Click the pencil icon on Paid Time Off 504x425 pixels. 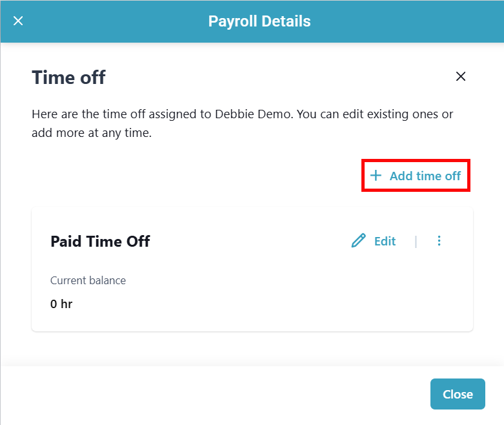tap(358, 241)
